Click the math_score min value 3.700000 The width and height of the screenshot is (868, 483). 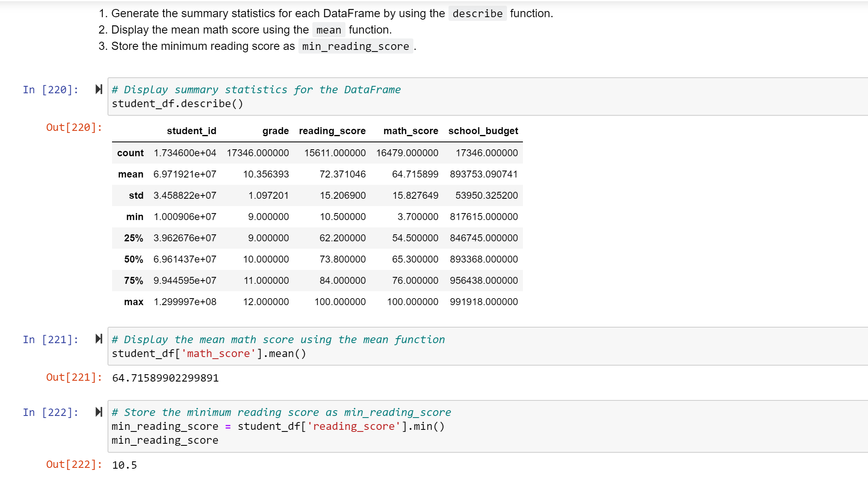(x=417, y=217)
